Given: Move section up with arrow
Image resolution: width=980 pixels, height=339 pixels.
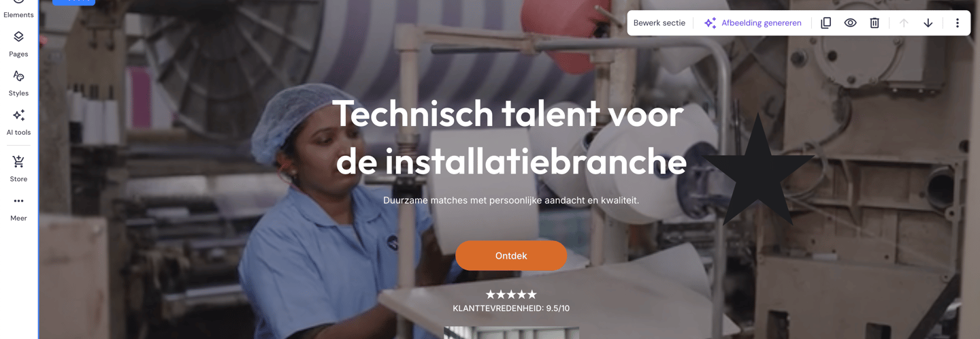Looking at the screenshot, I should click(x=904, y=22).
